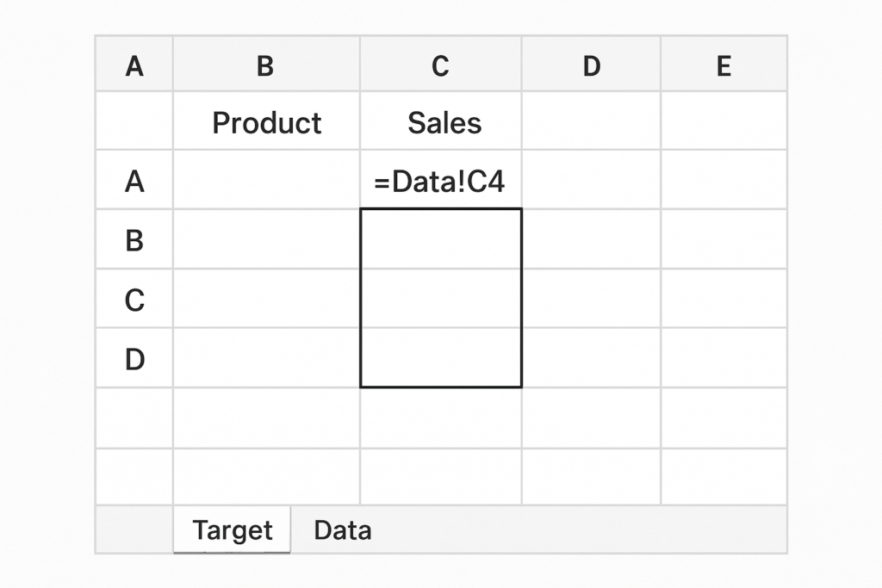Click the empty Product cell beside label D

tap(266, 358)
